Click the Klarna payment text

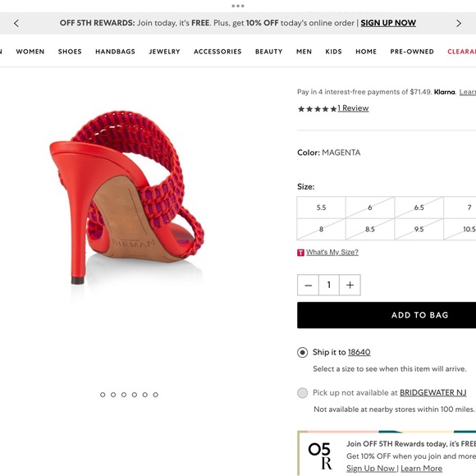point(377,92)
